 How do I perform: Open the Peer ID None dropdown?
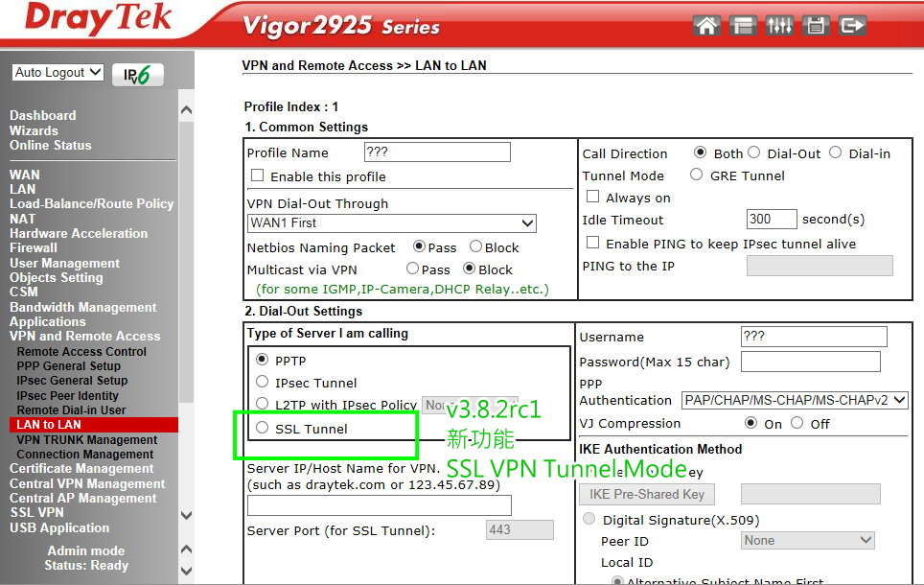point(807,540)
